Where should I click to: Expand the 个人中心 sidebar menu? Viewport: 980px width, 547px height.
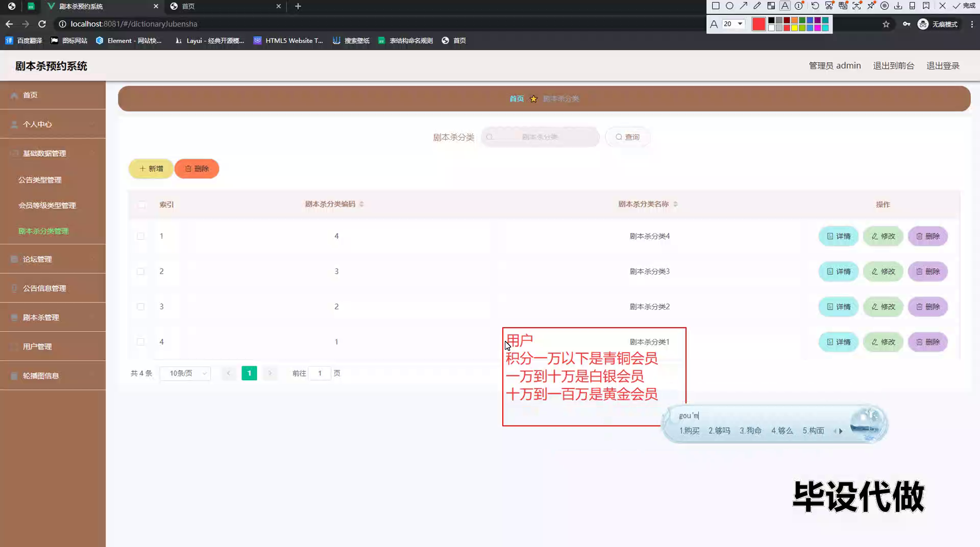coord(53,124)
